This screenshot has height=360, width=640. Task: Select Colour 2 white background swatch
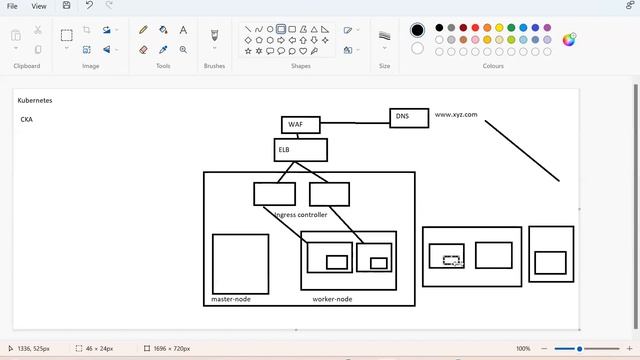[417, 49]
